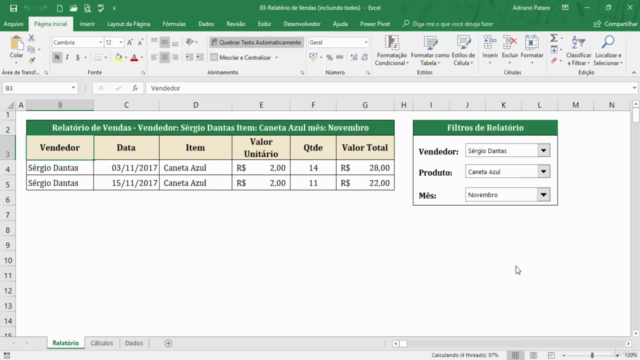The height and width of the screenshot is (360, 640).
Task: Apply red font color with the A icon
Action: pyautogui.click(x=134, y=58)
